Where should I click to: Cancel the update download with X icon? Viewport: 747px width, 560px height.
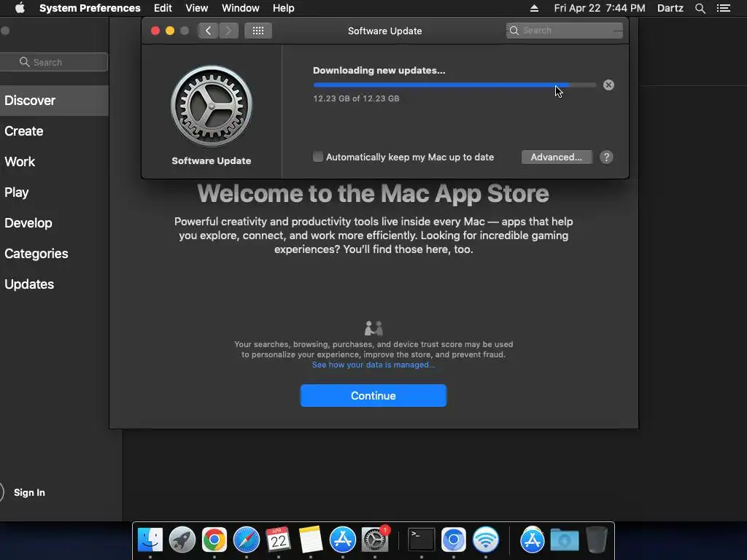(x=608, y=85)
